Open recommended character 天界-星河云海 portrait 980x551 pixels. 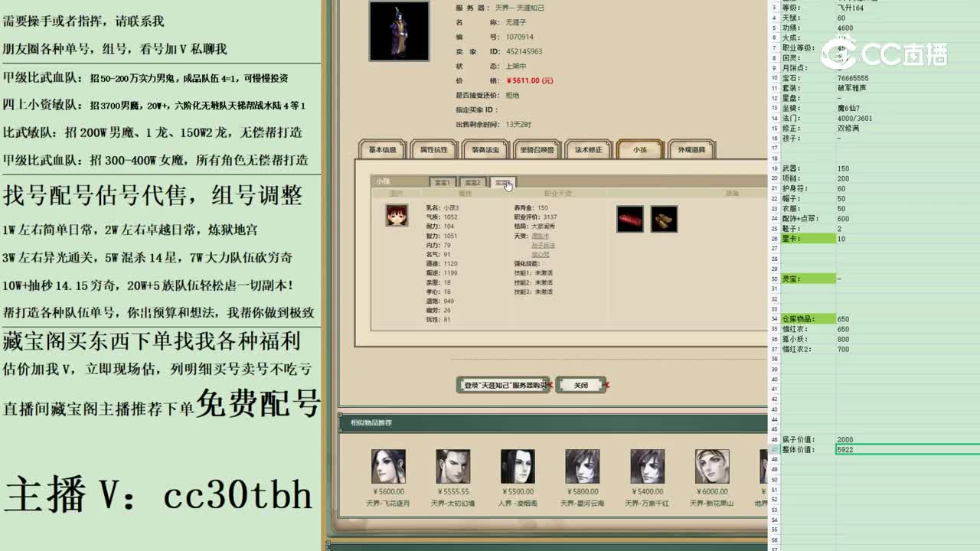(582, 467)
